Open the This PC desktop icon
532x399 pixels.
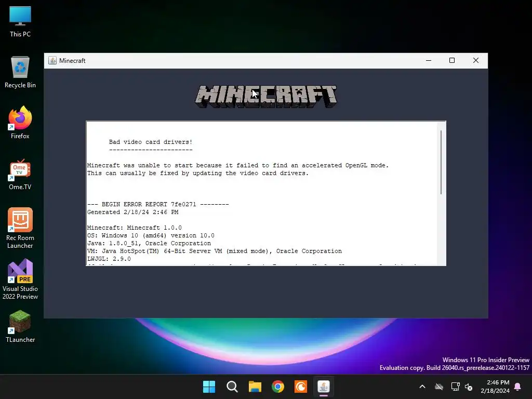tap(20, 22)
